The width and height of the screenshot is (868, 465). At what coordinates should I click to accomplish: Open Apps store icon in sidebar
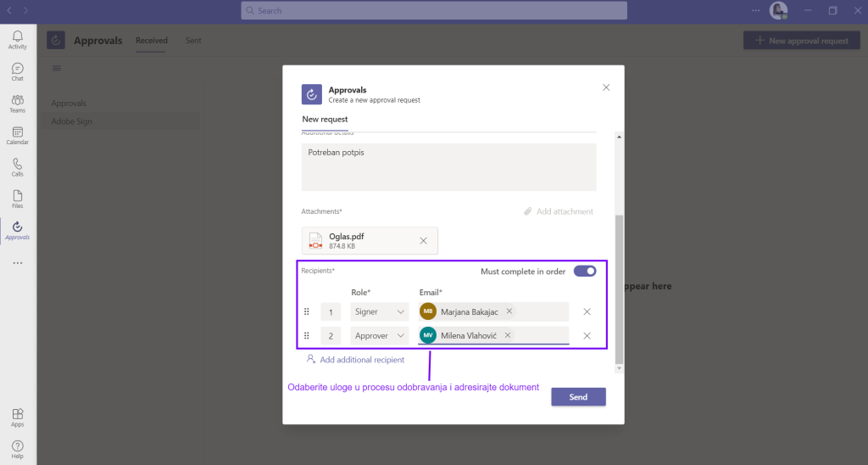click(18, 417)
